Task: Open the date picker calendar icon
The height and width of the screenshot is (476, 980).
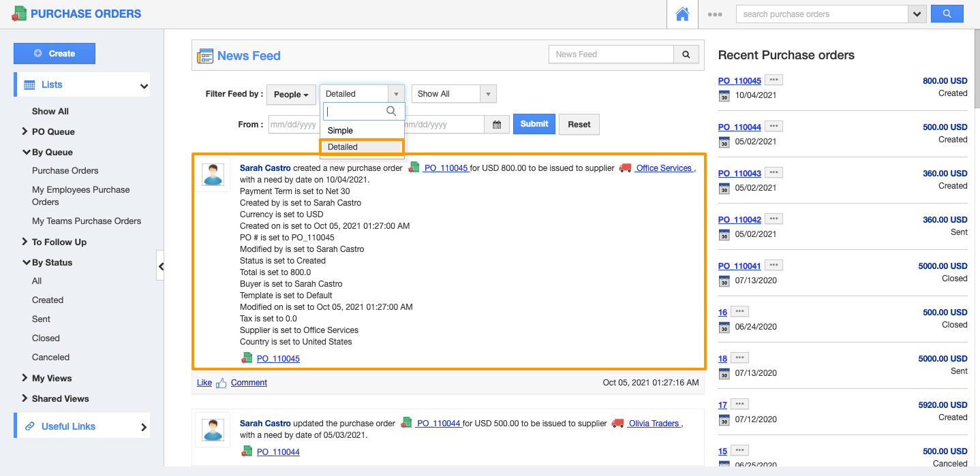Action: point(497,125)
